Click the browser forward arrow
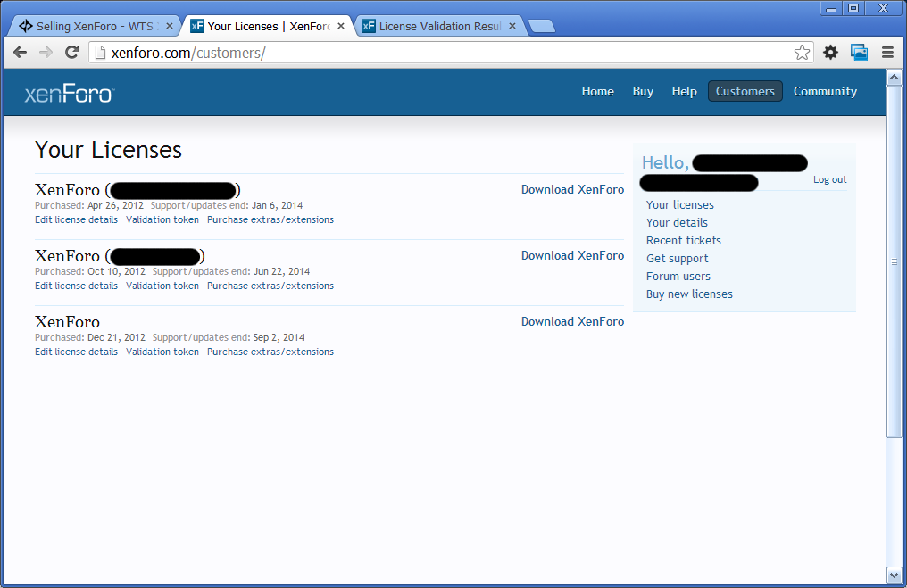 pyautogui.click(x=46, y=53)
